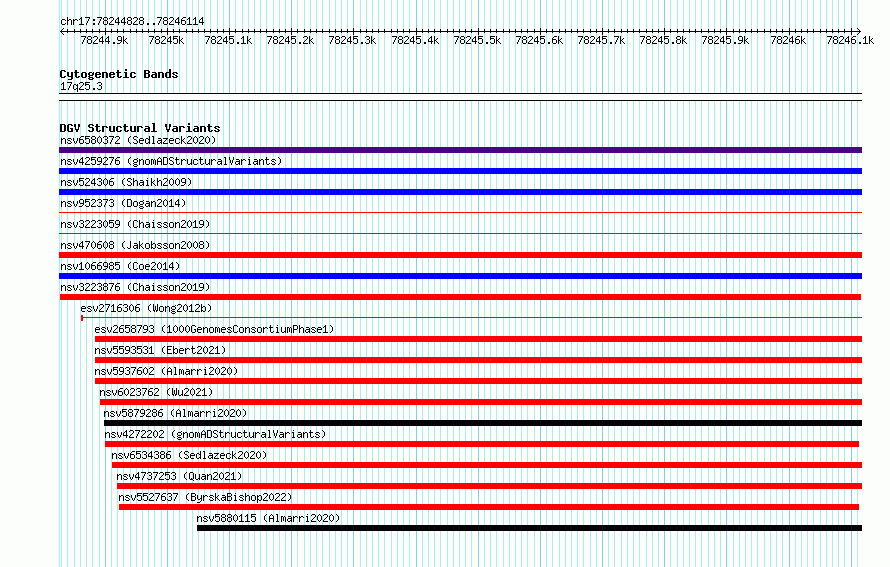Click the 78244.9k ruler tick label

point(104,40)
